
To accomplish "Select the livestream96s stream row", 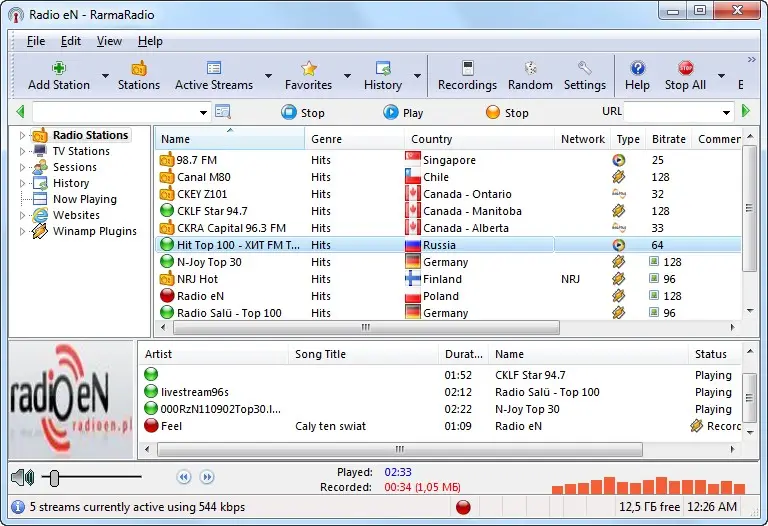I will 441,392.
